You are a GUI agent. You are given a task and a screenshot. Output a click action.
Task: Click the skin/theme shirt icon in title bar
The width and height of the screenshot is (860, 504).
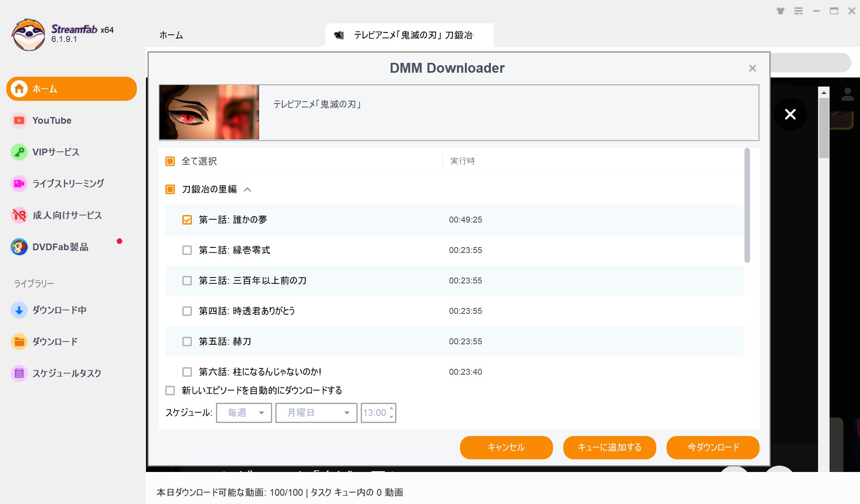[780, 11]
